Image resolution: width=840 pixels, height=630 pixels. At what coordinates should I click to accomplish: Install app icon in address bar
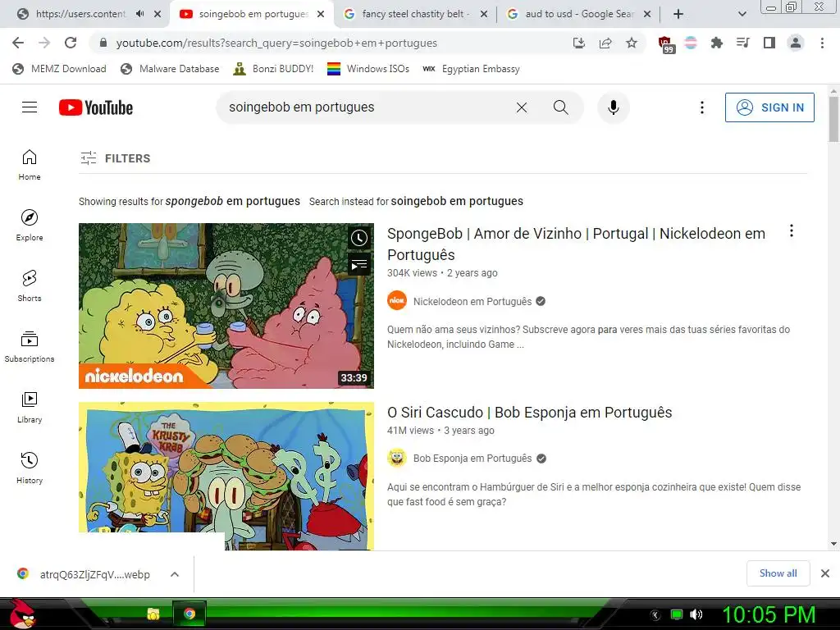pos(579,43)
